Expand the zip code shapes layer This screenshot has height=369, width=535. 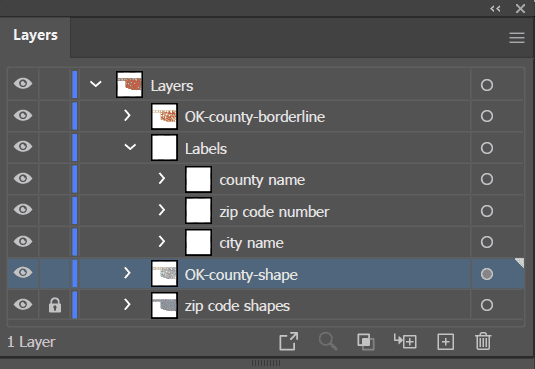pos(127,304)
